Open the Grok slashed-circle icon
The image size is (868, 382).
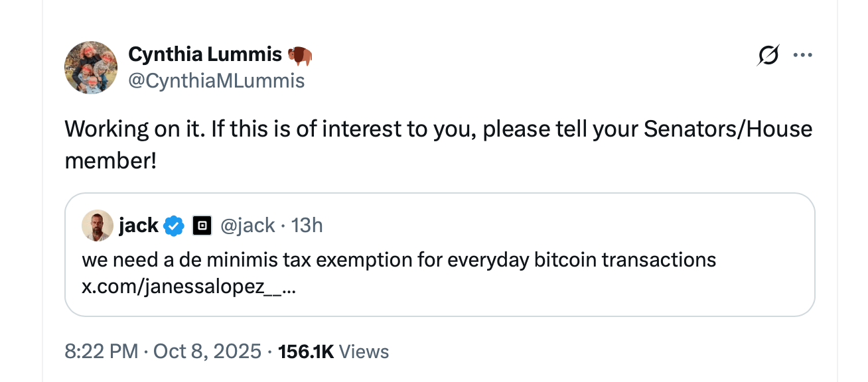(767, 56)
